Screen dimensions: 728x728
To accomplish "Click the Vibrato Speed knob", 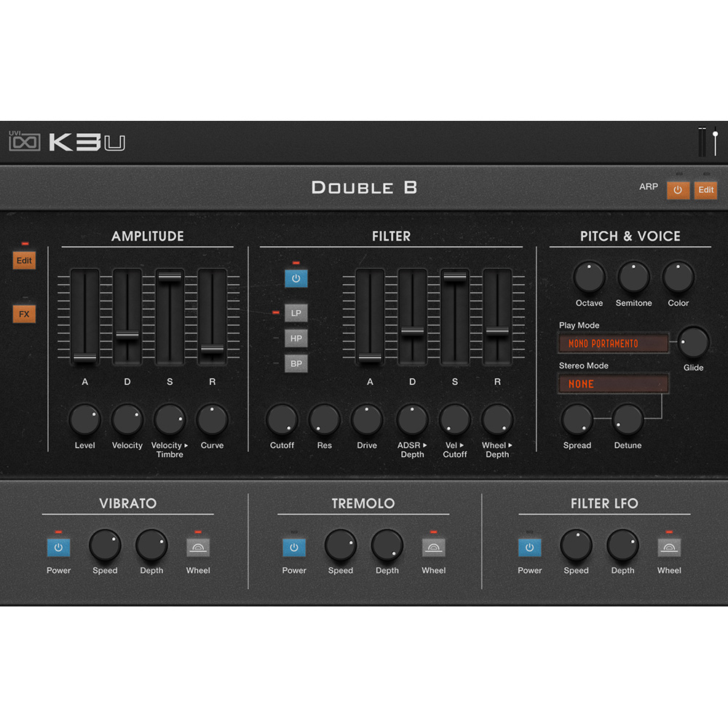I will click(x=105, y=545).
